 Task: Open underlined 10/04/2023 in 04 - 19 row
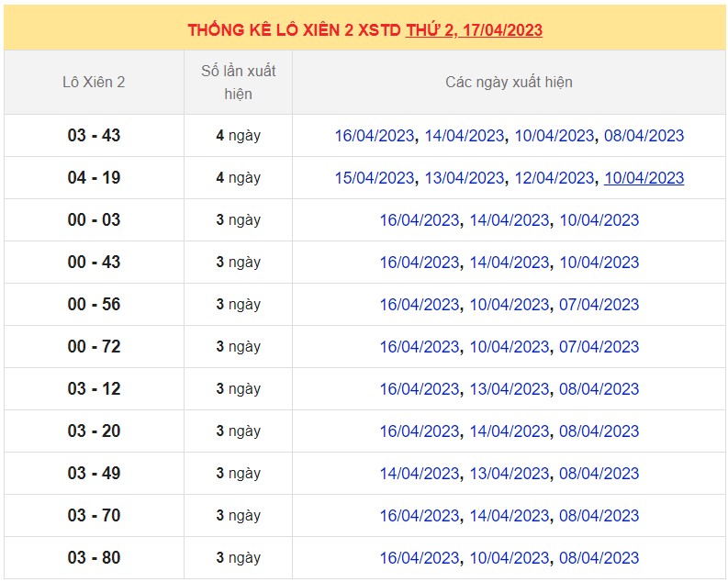[644, 178]
